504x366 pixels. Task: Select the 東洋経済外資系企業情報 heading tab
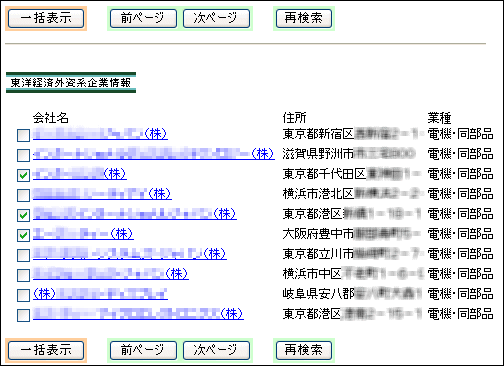point(71,83)
